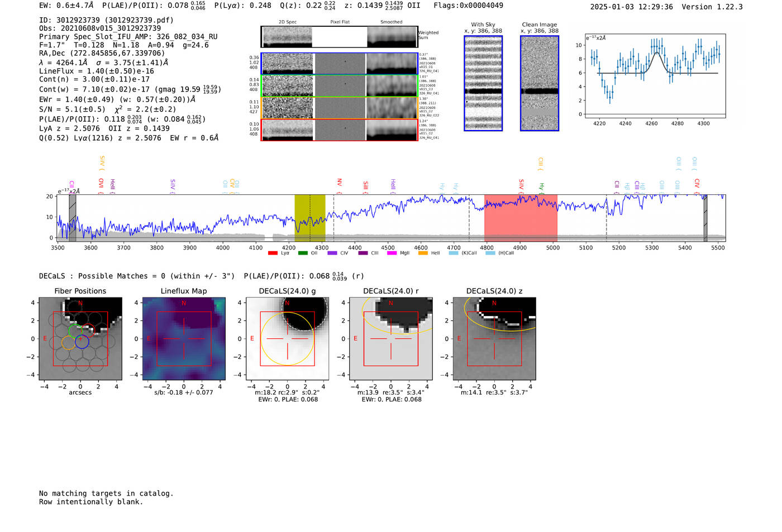782x532 pixels.
Task: Click 'Row intentionally blank.' text
Action: [91, 502]
